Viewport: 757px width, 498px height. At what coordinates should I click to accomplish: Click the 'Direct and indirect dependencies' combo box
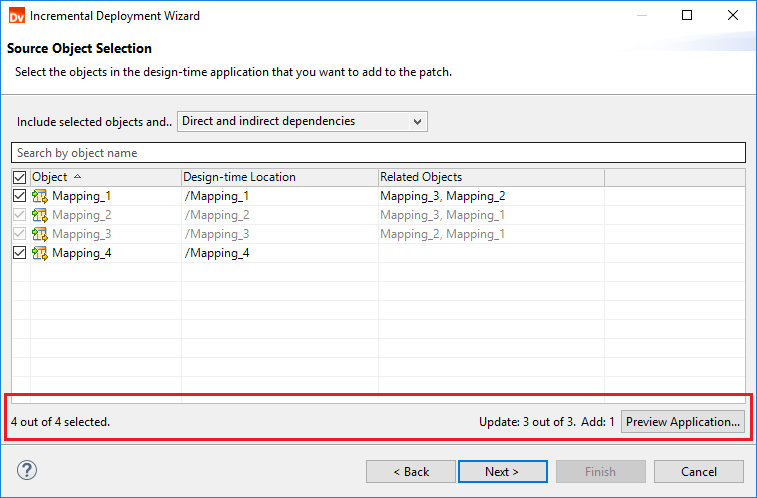click(302, 122)
